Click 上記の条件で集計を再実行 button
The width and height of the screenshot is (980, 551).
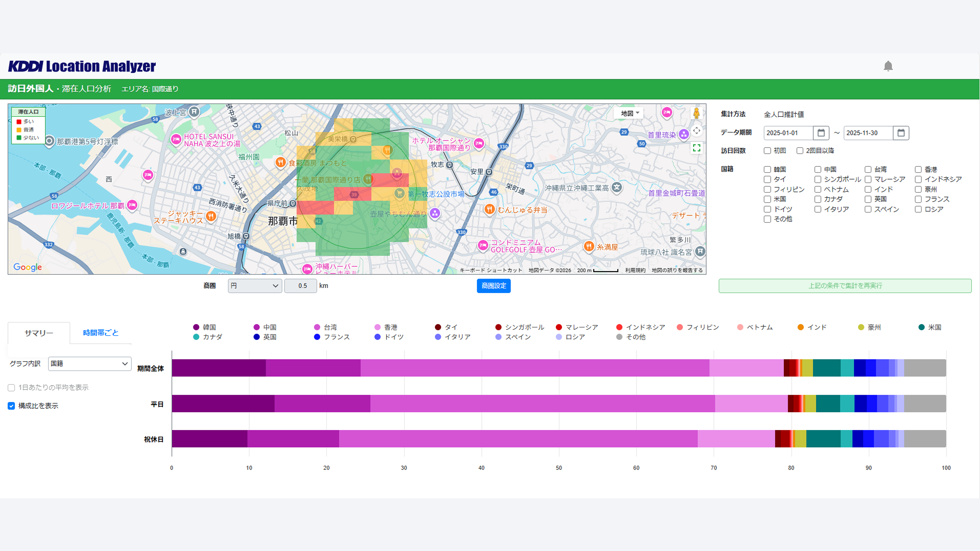(x=845, y=286)
